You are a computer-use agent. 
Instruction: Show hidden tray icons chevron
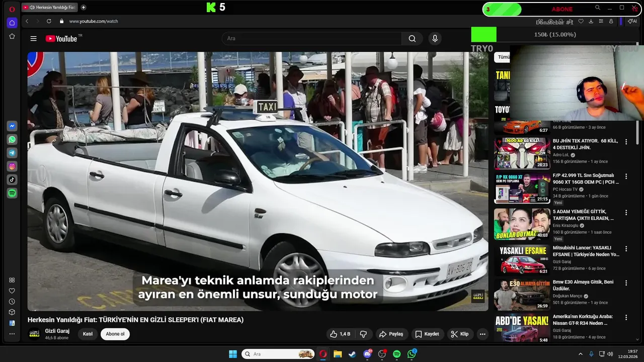pos(580,354)
